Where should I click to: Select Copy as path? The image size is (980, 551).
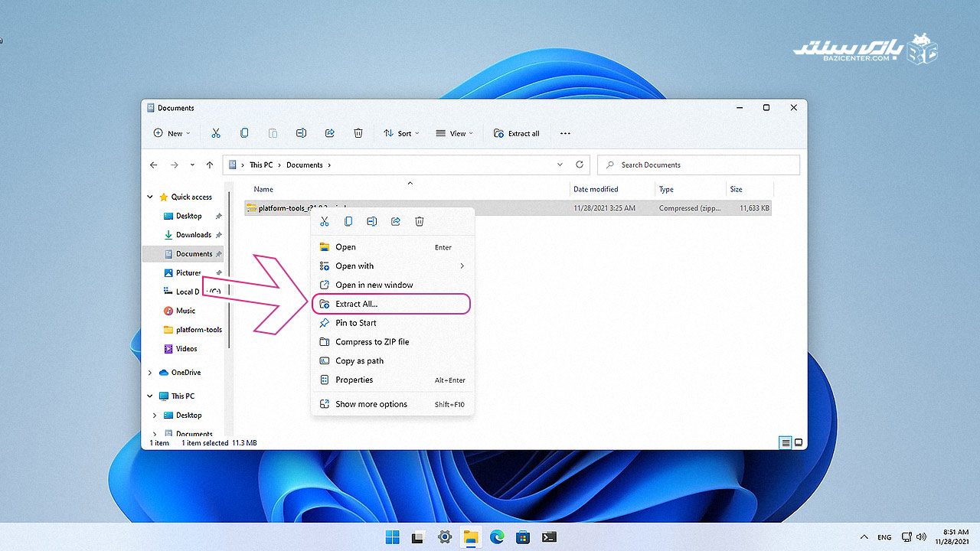[393, 360]
